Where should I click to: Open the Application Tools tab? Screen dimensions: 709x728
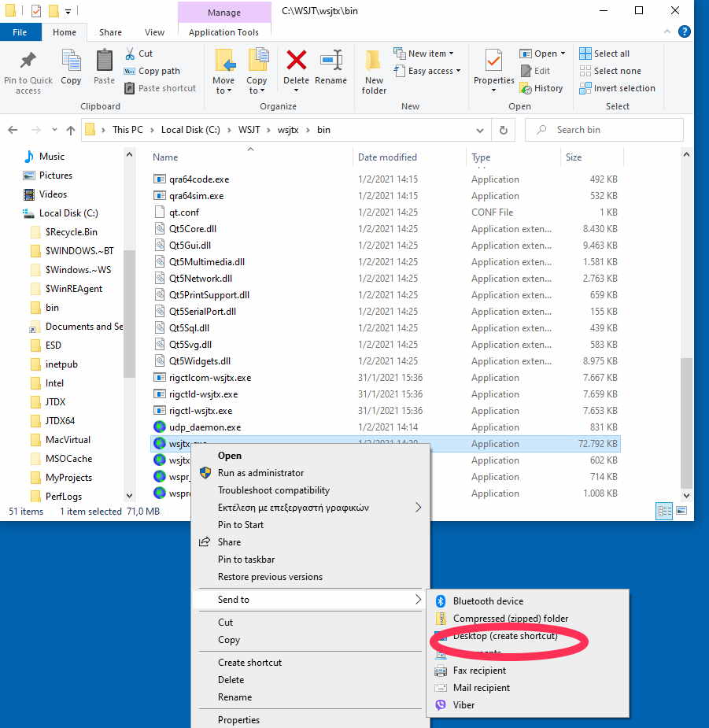(223, 32)
